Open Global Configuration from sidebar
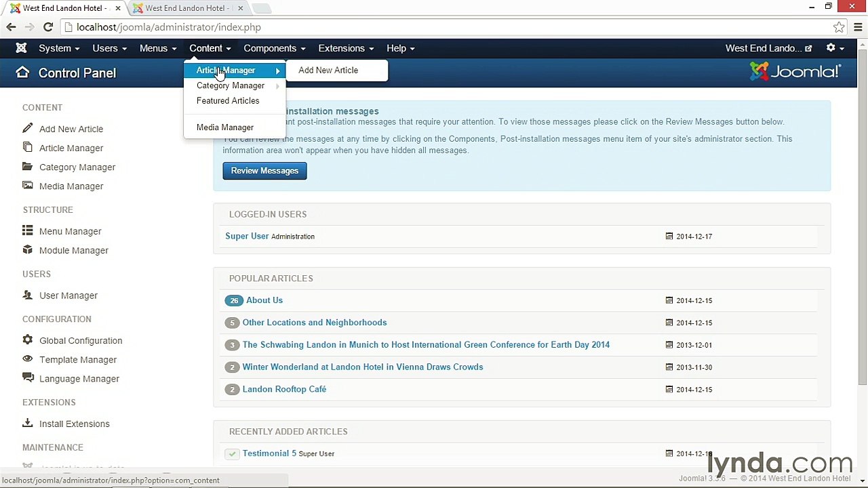The image size is (868, 488). click(81, 340)
